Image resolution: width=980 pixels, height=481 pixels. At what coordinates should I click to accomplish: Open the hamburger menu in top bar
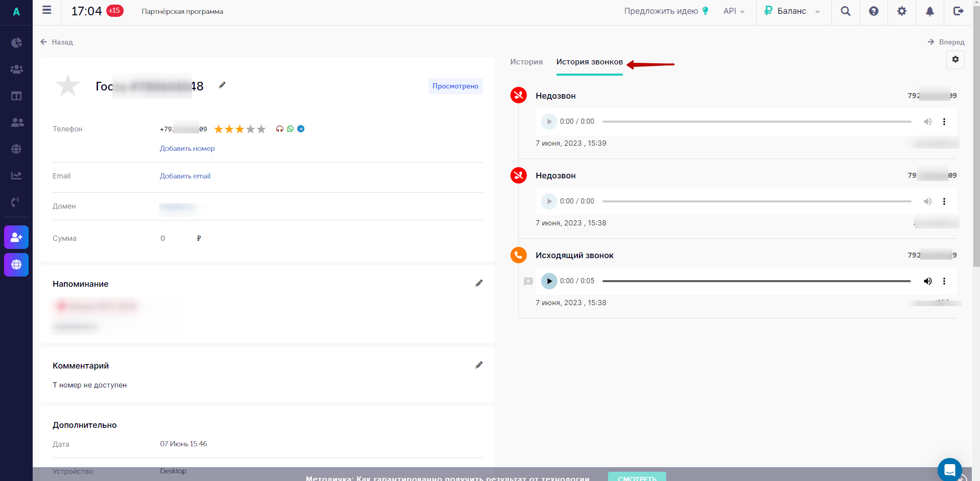46,10
